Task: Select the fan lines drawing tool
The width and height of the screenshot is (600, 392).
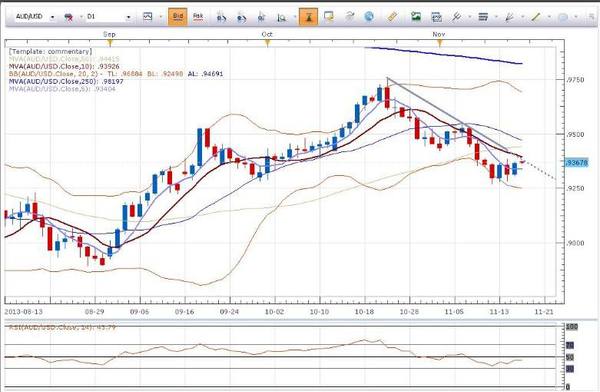Action: coord(509,16)
